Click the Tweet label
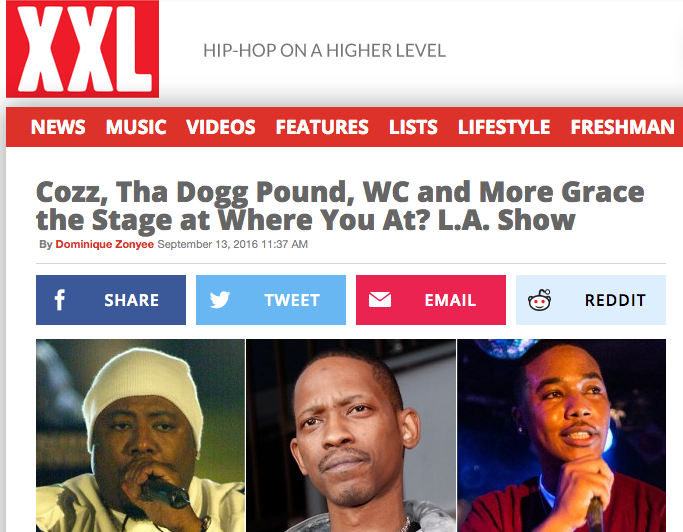 [x=292, y=300]
